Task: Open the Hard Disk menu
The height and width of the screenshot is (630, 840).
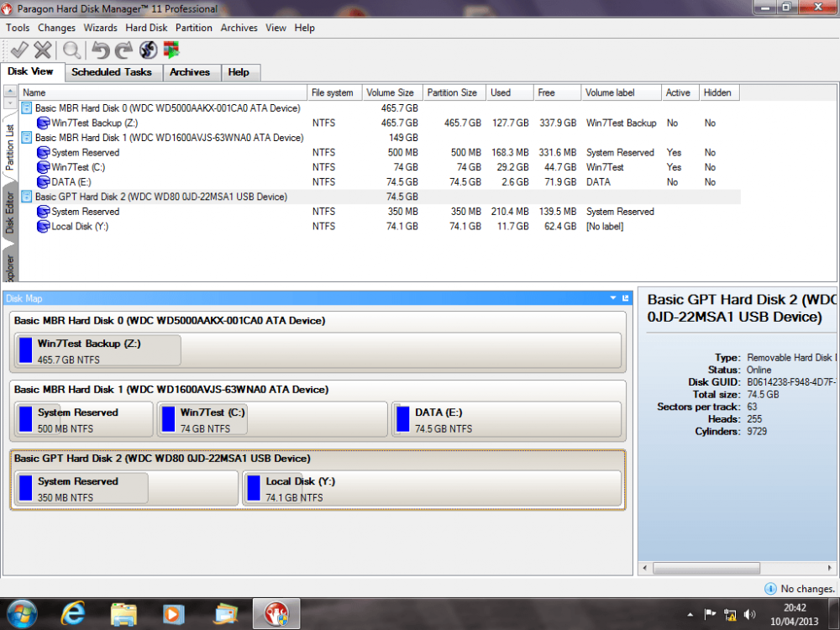Action: coord(146,28)
